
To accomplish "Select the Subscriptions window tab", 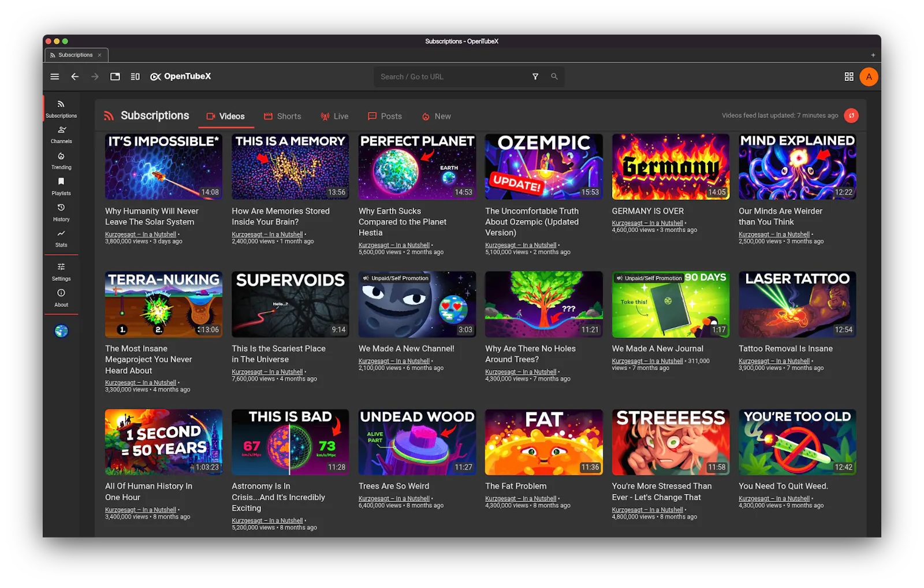I will [x=76, y=55].
